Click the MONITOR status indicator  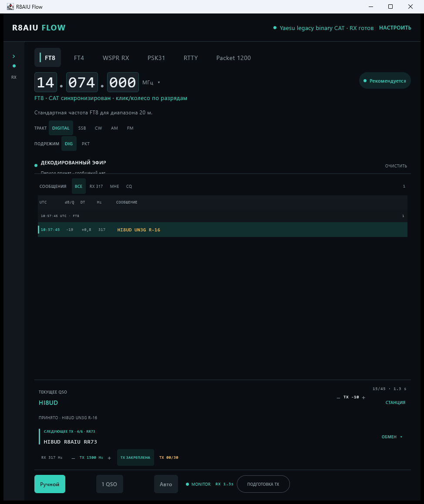point(198,484)
